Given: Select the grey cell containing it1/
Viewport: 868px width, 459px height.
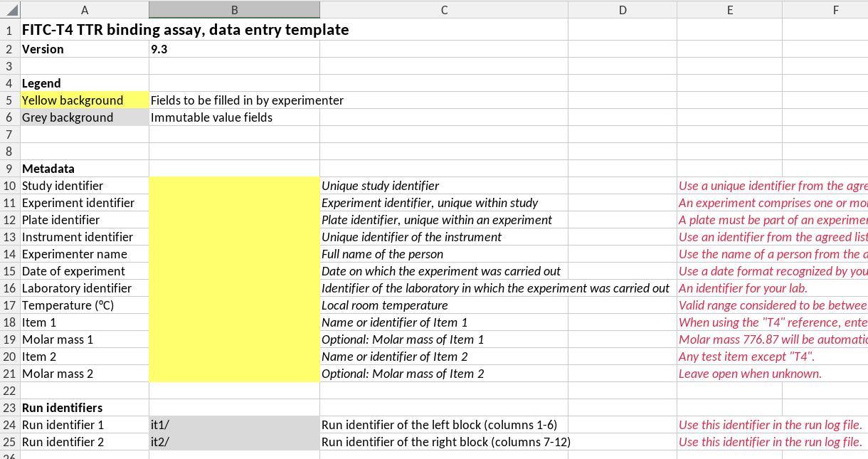Looking at the screenshot, I should click(x=234, y=425).
